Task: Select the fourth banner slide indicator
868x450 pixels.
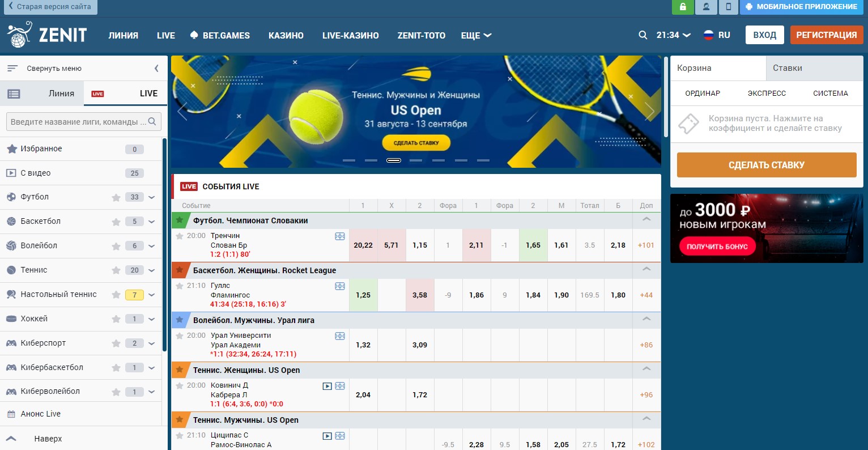Action: click(416, 160)
